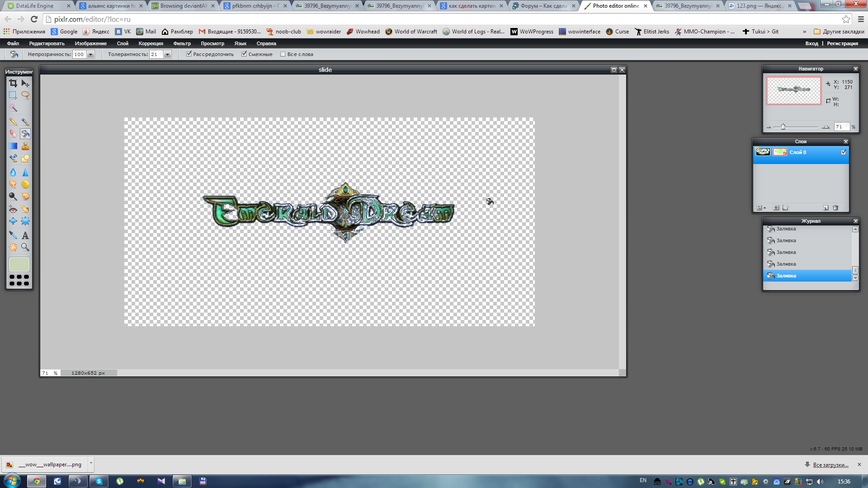Open the Фильтр menu

(182, 43)
